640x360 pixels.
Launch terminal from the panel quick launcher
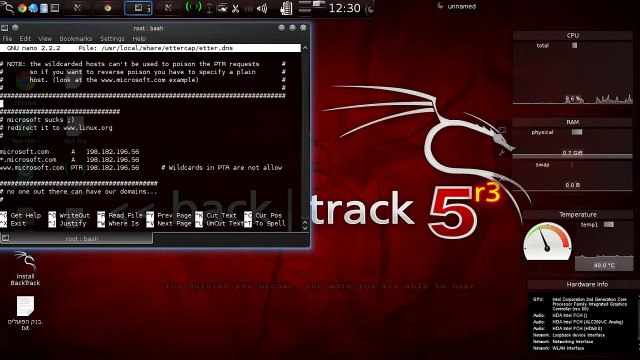coord(55,8)
